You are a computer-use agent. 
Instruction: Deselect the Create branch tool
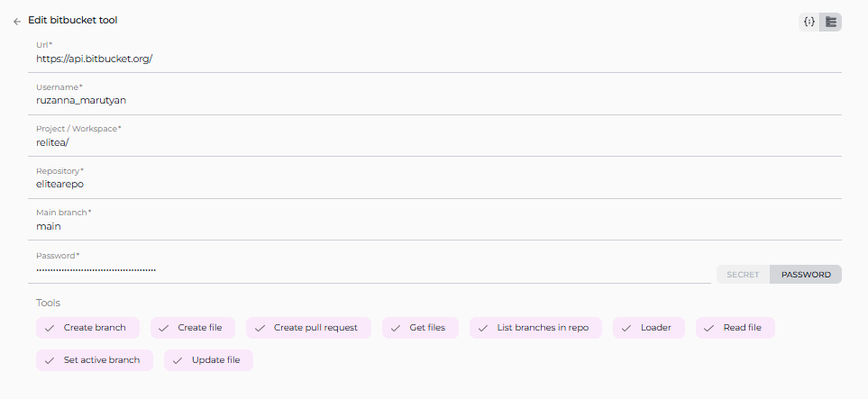pyautogui.click(x=87, y=328)
